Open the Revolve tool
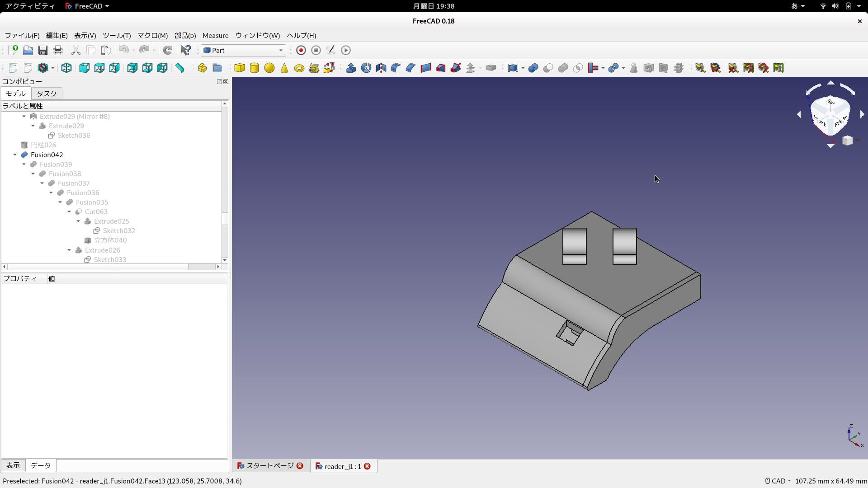The height and width of the screenshot is (488, 868). [366, 68]
